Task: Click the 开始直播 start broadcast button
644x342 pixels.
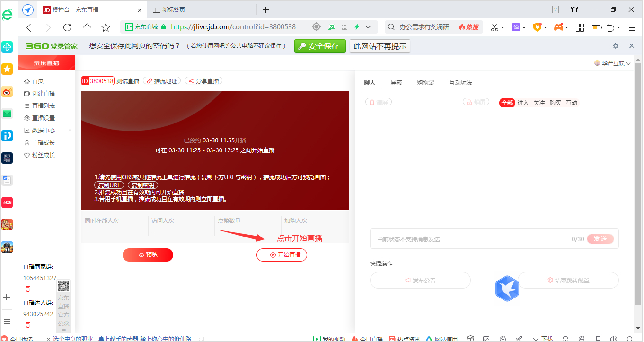Action: 282,254
